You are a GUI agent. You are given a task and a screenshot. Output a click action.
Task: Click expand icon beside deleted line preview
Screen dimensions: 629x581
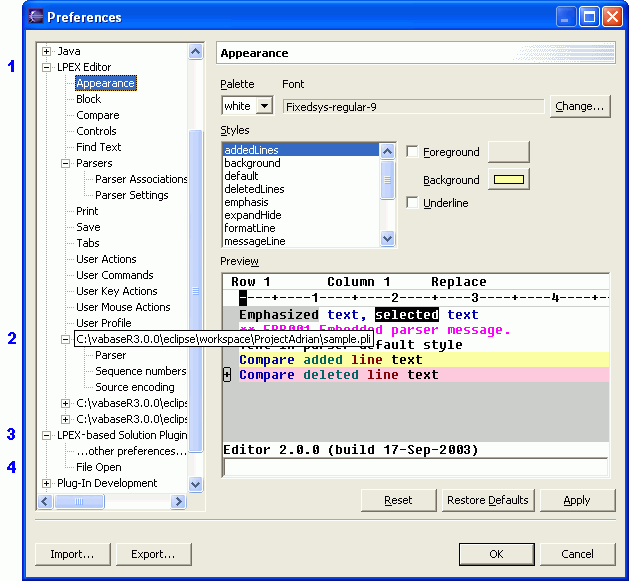pyautogui.click(x=227, y=375)
